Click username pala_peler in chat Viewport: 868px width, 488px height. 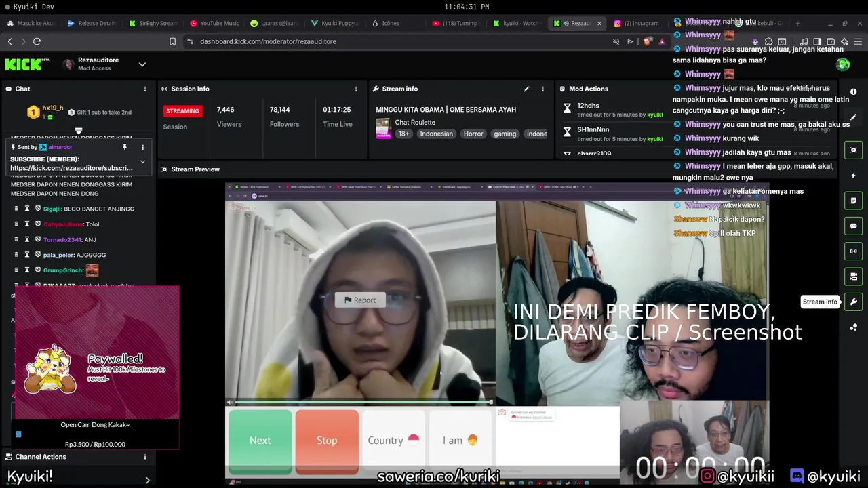coord(58,255)
